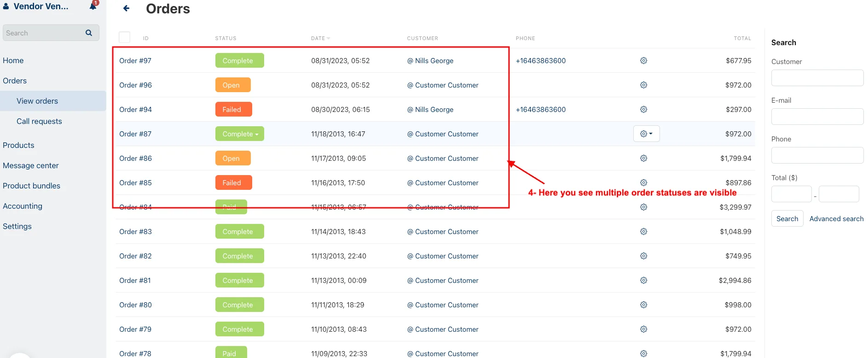
Task: Open gear menu for Order #78
Action: (643, 353)
